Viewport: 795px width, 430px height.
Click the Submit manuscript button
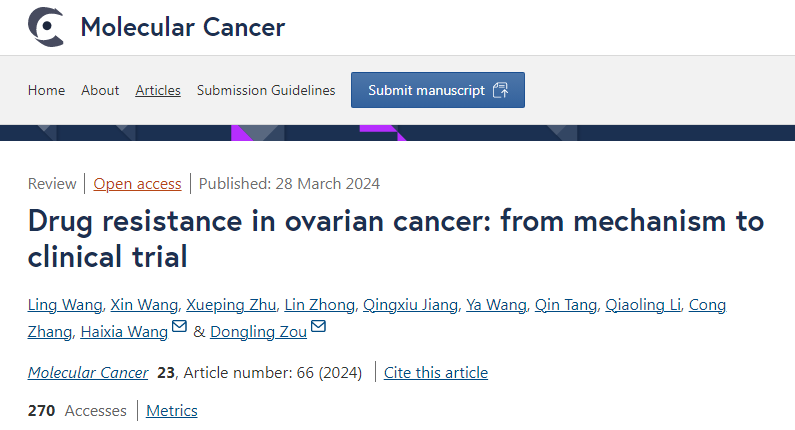pos(438,90)
